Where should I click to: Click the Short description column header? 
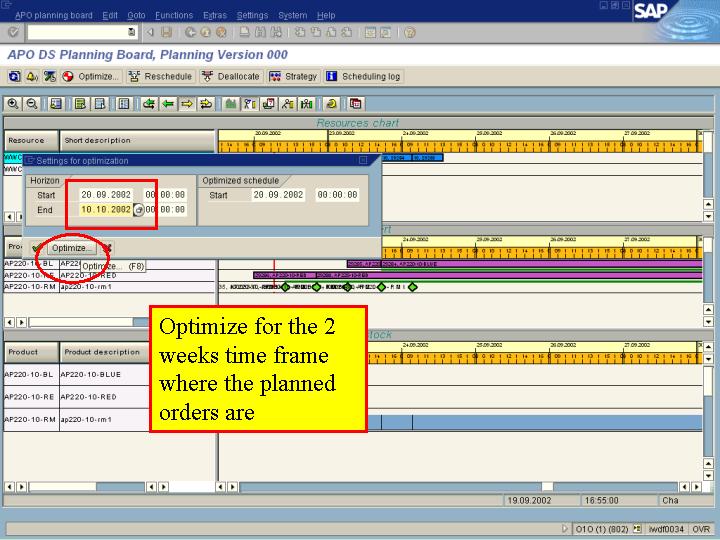[x=137, y=141]
